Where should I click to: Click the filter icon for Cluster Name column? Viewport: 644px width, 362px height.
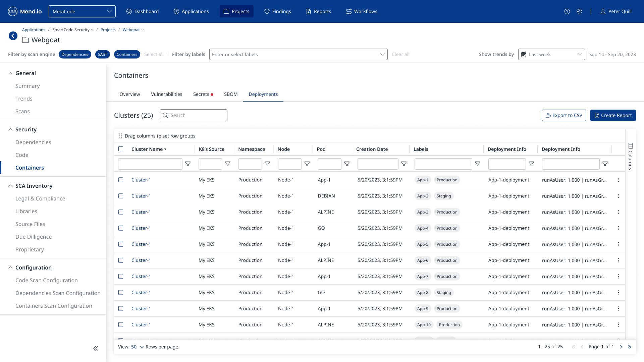pos(188,164)
